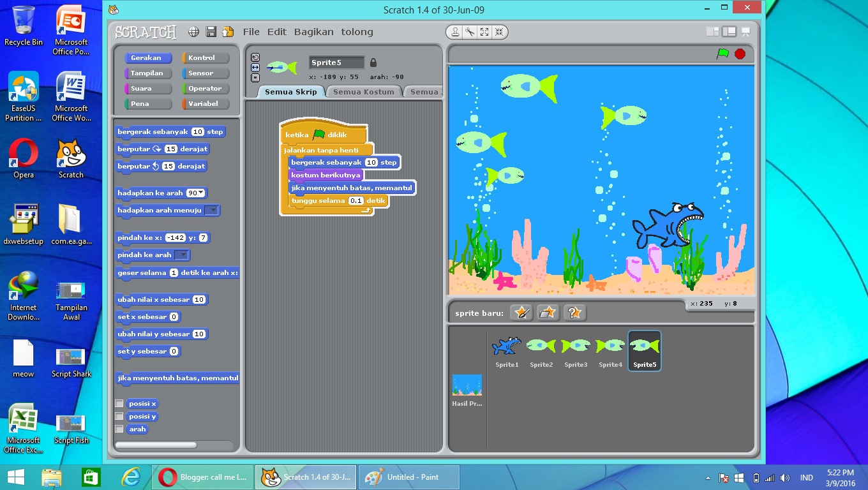Screen dimensions: 868x490
Task: Click the choose new sprite from file icon
Action: (x=547, y=313)
